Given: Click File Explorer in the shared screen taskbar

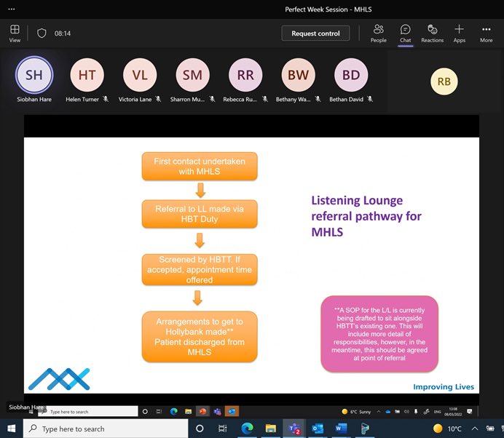Looking at the screenshot, I should tap(189, 411).
